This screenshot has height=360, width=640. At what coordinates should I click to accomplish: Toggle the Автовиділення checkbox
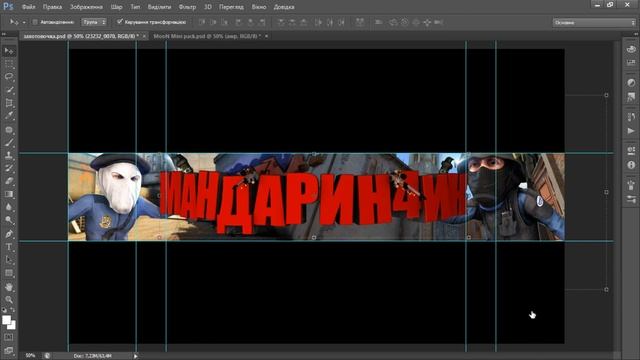(35, 22)
